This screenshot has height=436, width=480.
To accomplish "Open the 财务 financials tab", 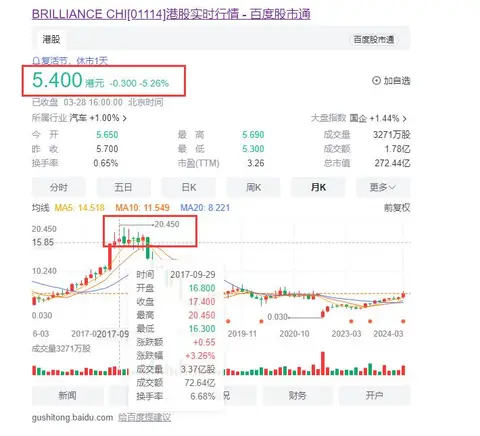I will tap(297, 396).
